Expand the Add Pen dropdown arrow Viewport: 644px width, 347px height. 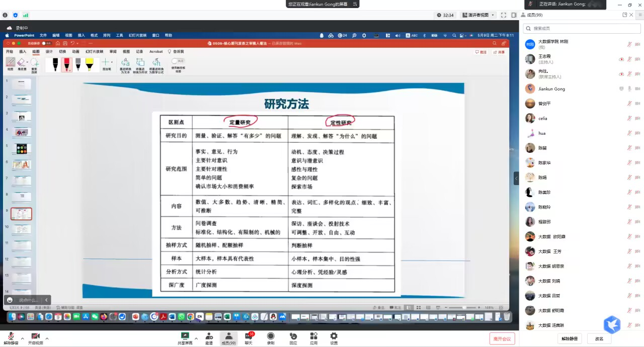tap(112, 62)
